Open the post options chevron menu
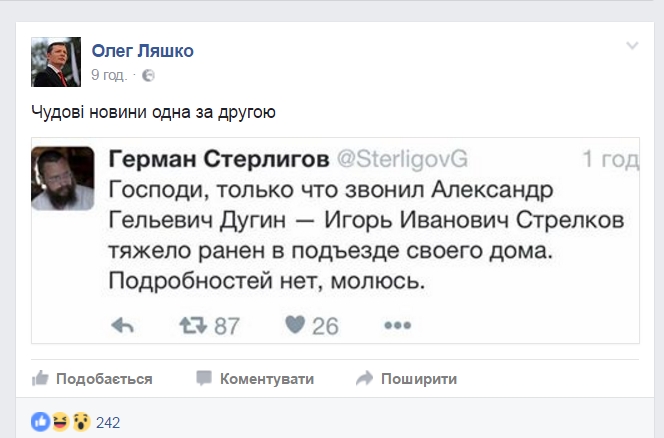This screenshot has height=438, width=664. 631,46
